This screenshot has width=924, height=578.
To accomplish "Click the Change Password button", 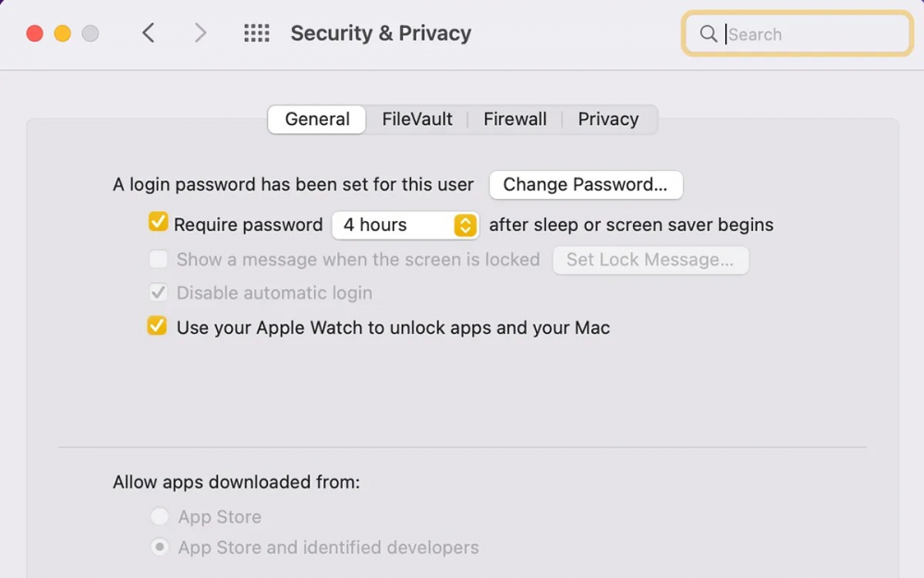I will [585, 184].
